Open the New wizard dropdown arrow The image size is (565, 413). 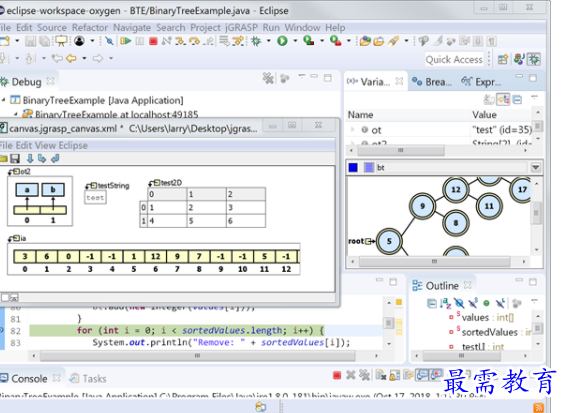tap(17, 41)
